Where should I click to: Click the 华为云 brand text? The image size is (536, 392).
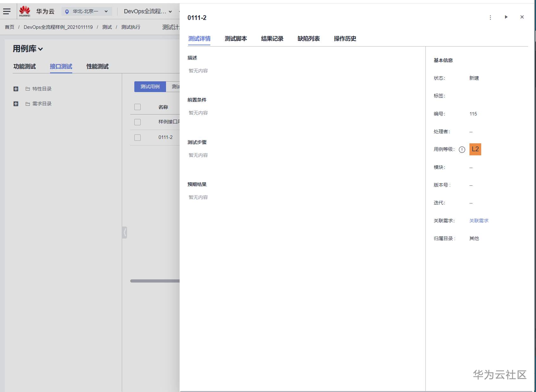tap(45, 11)
